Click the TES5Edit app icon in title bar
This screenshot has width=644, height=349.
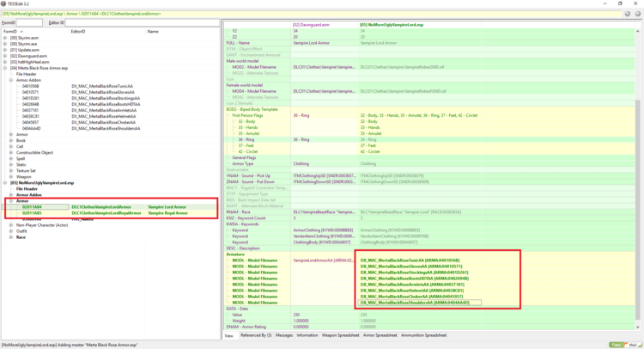(x=3, y=3)
